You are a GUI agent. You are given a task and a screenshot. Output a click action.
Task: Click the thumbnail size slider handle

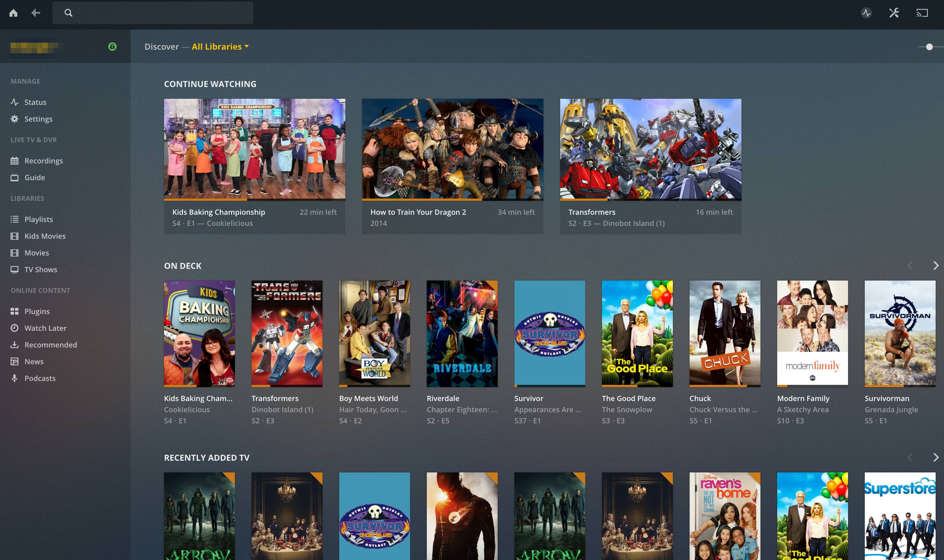(x=929, y=47)
